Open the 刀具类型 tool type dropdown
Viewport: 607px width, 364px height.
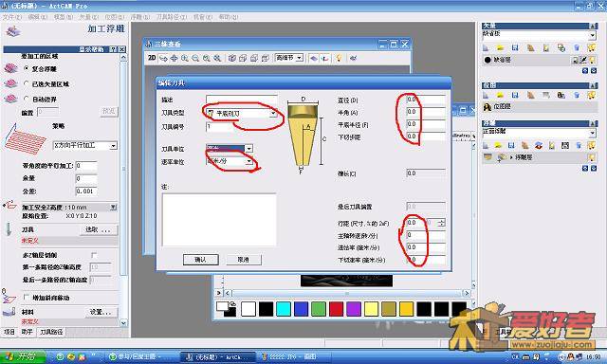pyautogui.click(x=273, y=114)
